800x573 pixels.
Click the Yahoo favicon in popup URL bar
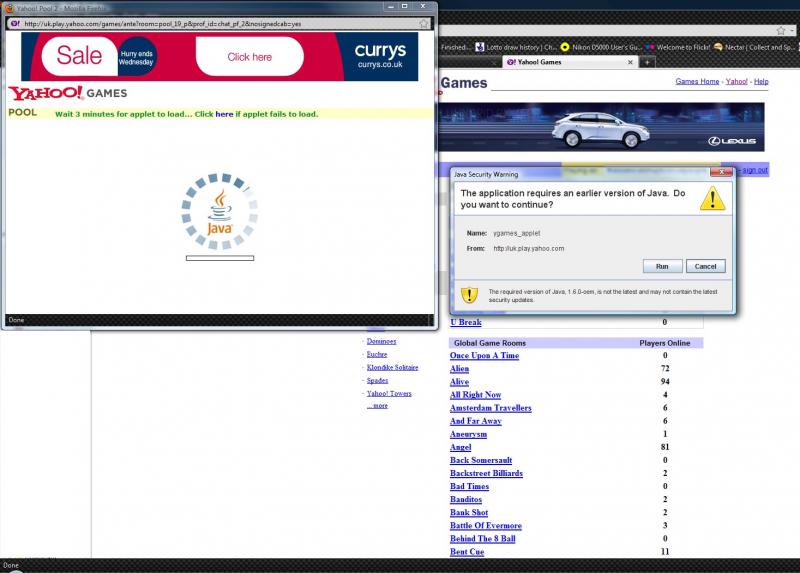[x=14, y=23]
